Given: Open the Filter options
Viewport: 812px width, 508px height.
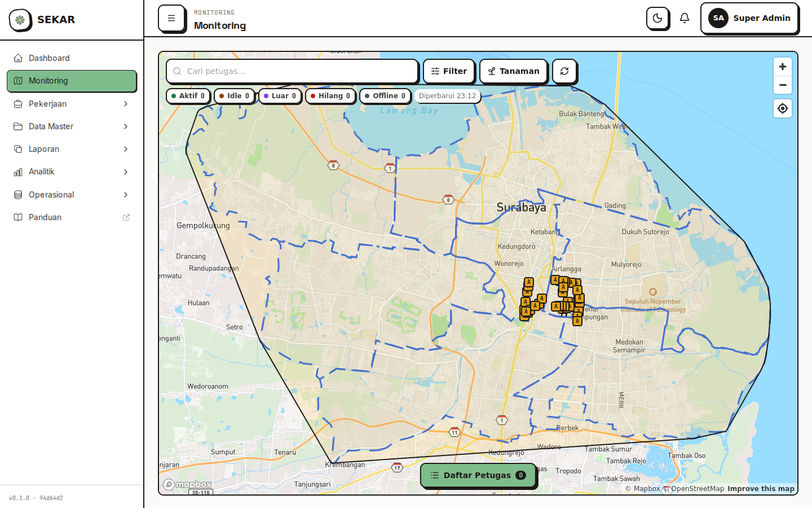Looking at the screenshot, I should pos(449,71).
